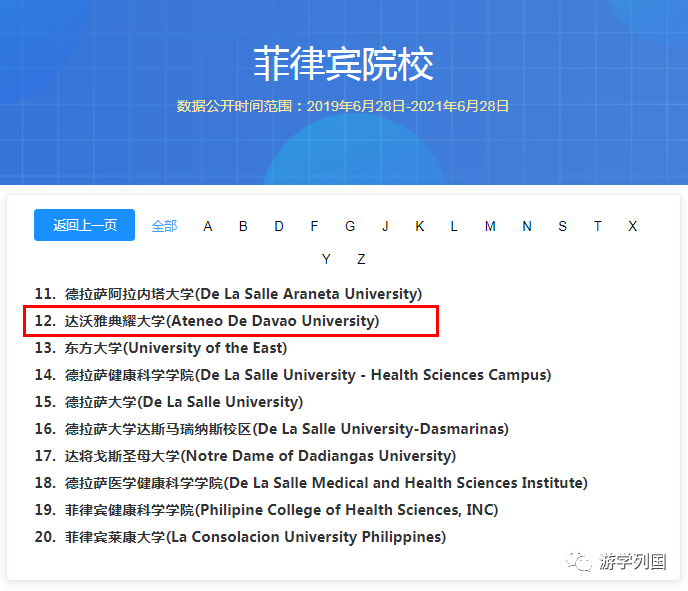This screenshot has height=591, width=688.
Task: Open De La Salle Health Sciences Campus entry
Action: click(x=293, y=375)
